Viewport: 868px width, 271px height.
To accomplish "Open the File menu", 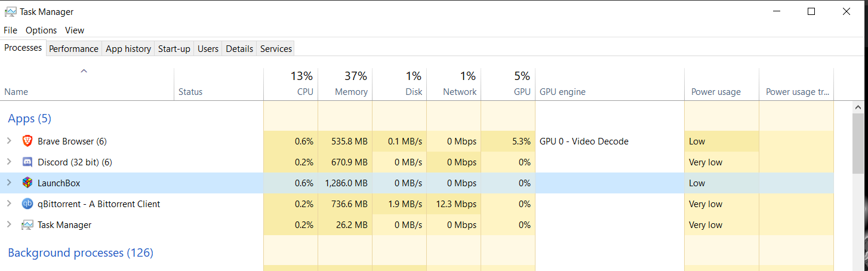I will click(10, 30).
